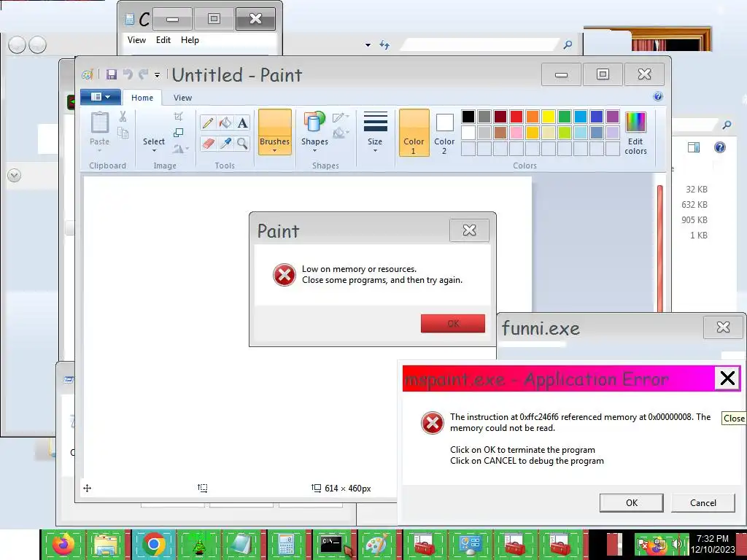
Task: Click the Resize icon in Image group
Action: 178,133
